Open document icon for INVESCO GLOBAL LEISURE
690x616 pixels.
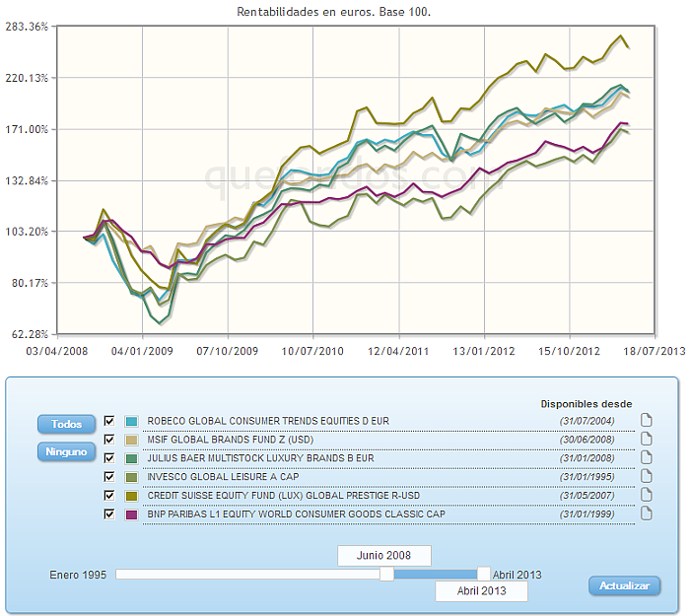pyautogui.click(x=646, y=476)
